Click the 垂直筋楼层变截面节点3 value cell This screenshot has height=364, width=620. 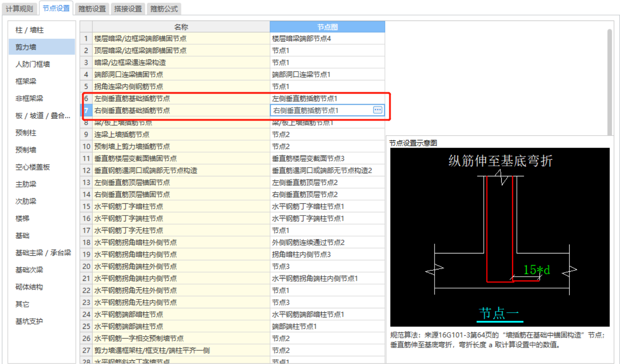pos(327,158)
